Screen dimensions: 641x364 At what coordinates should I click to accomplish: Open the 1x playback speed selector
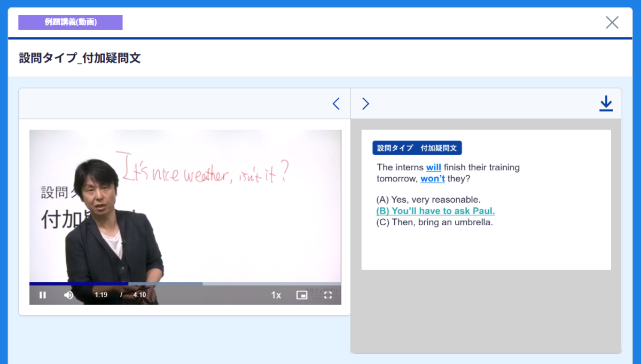point(276,295)
